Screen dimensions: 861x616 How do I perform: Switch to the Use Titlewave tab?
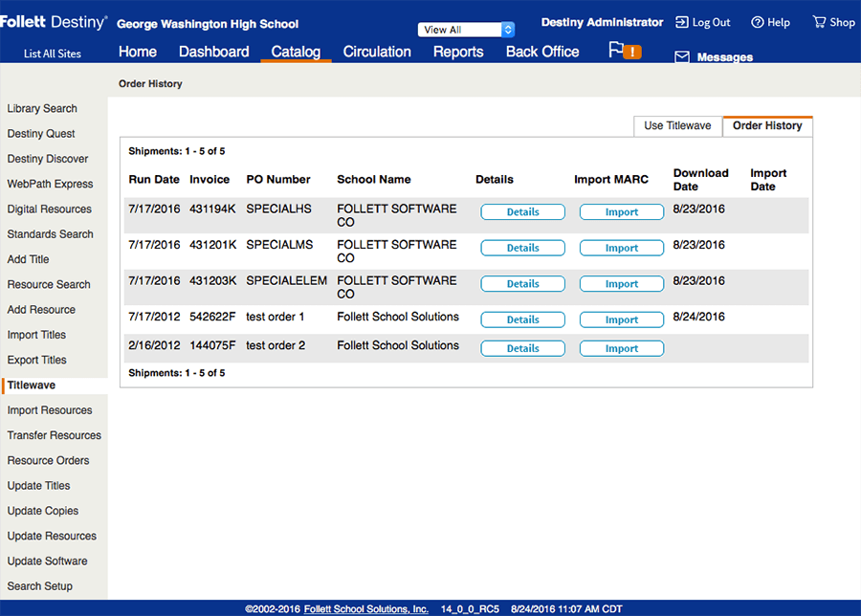pyautogui.click(x=677, y=125)
